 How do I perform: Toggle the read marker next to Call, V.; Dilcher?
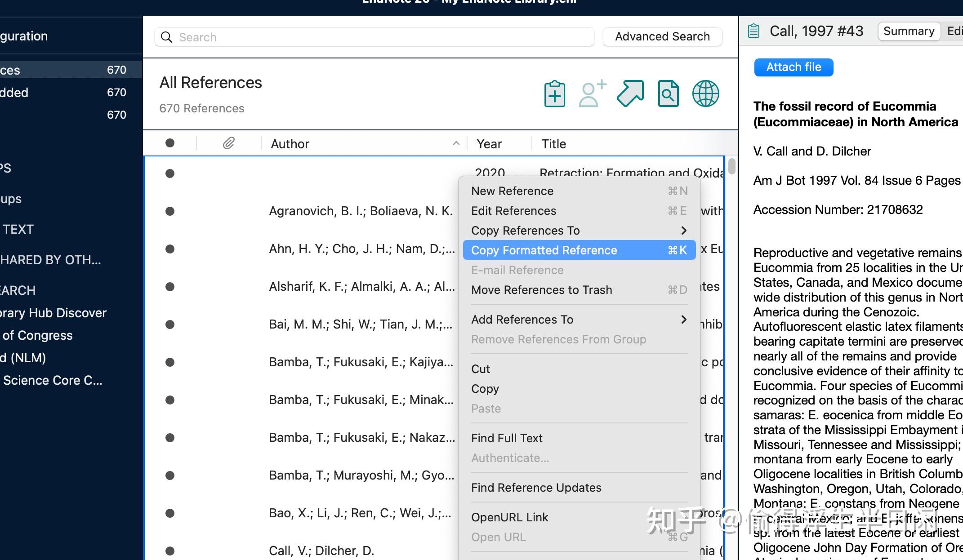(x=170, y=551)
